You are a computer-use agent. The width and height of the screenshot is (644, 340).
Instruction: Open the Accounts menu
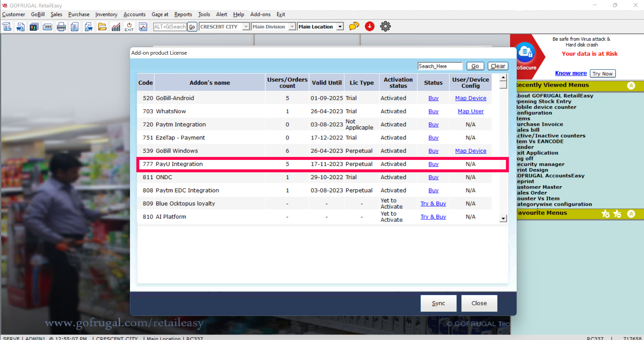pyautogui.click(x=134, y=15)
